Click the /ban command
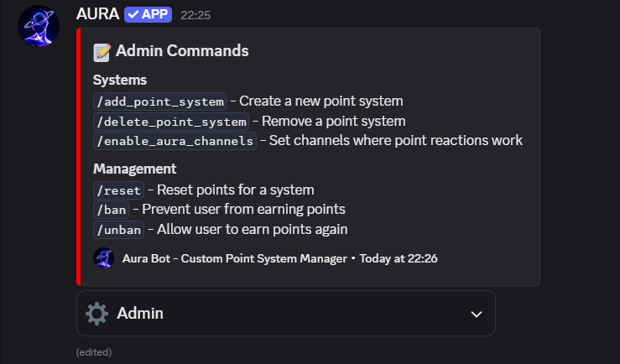 click(x=111, y=210)
